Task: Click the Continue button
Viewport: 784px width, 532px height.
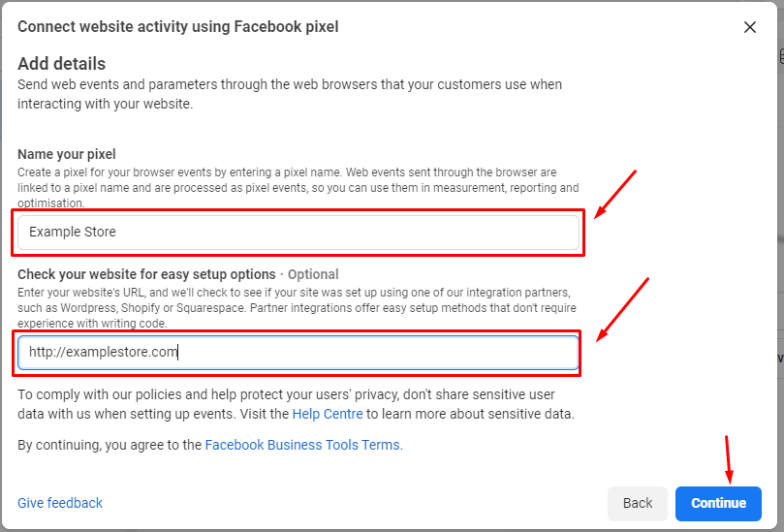Action: click(x=718, y=503)
